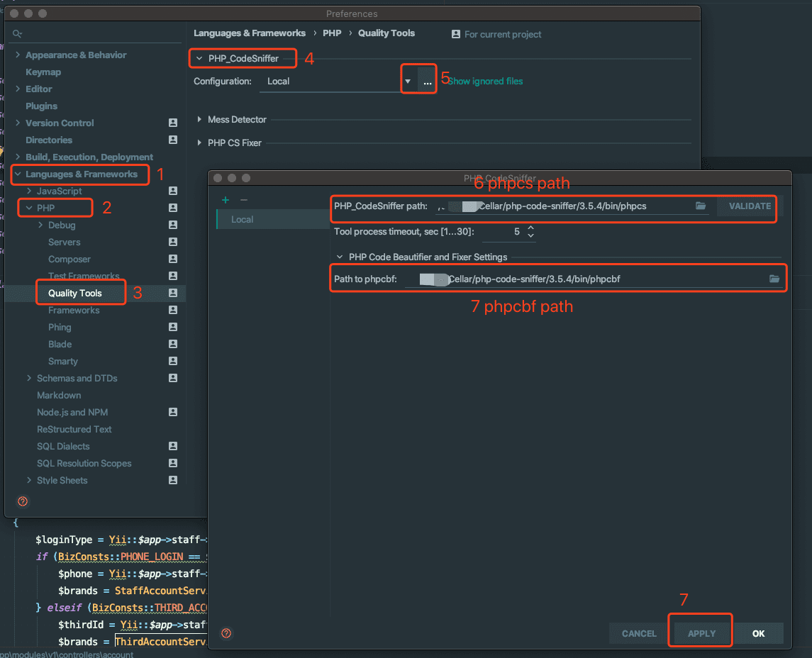Decrease tool process timeout with down arrow
Image resolution: width=812 pixels, height=658 pixels.
(530, 235)
